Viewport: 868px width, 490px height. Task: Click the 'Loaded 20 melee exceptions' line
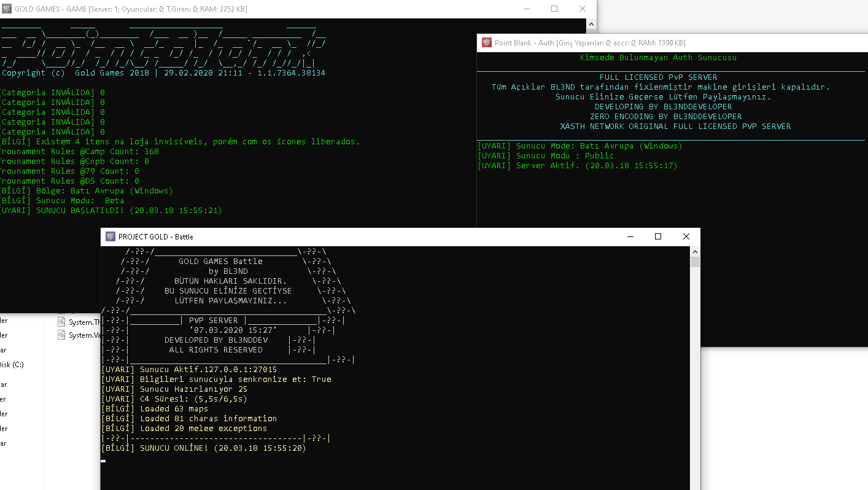coord(184,429)
